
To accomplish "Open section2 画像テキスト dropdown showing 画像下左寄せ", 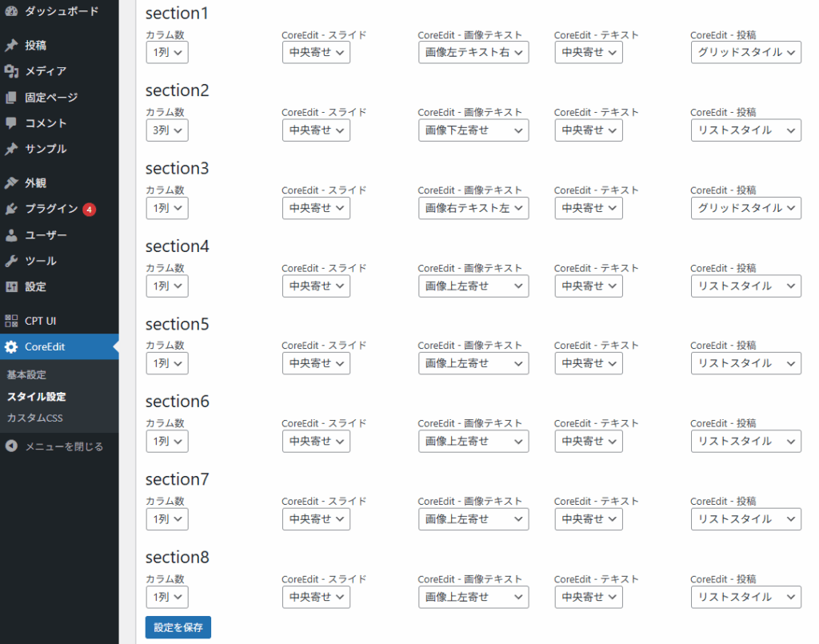I will point(473,130).
